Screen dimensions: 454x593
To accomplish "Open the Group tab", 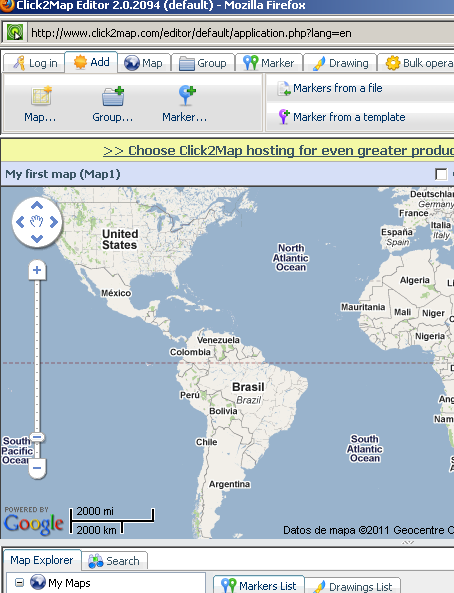I will point(202,63).
